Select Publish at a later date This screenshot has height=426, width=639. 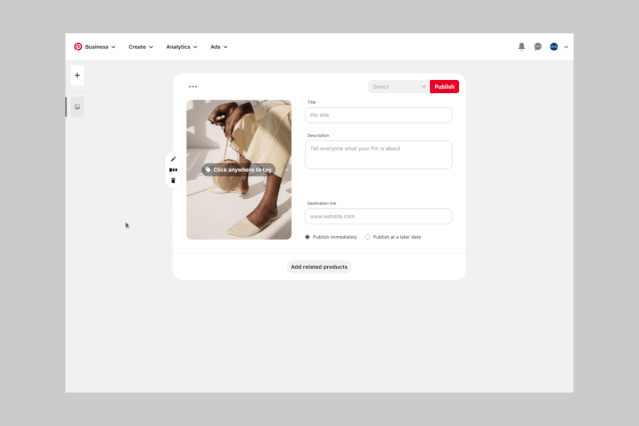[368, 237]
